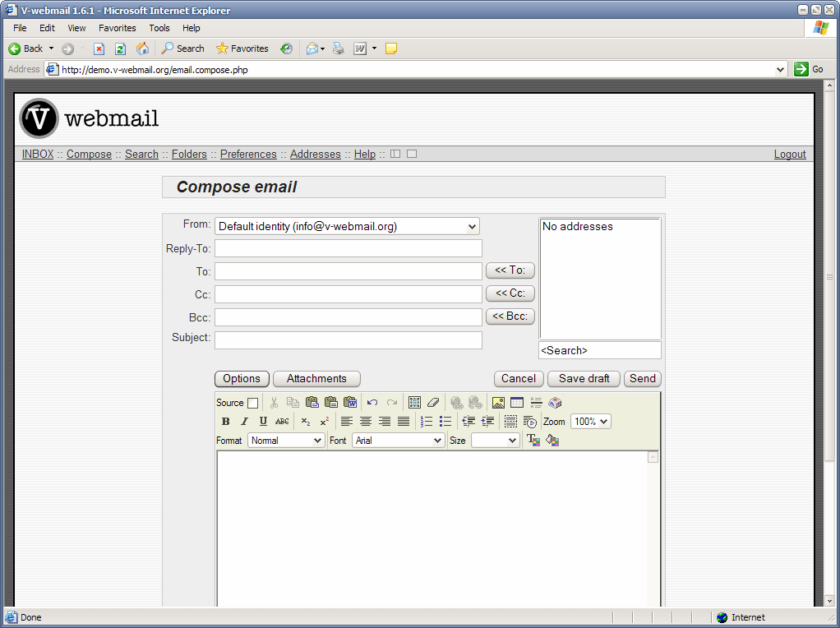Apply strikethrough formatting
840x628 pixels.
coord(282,422)
